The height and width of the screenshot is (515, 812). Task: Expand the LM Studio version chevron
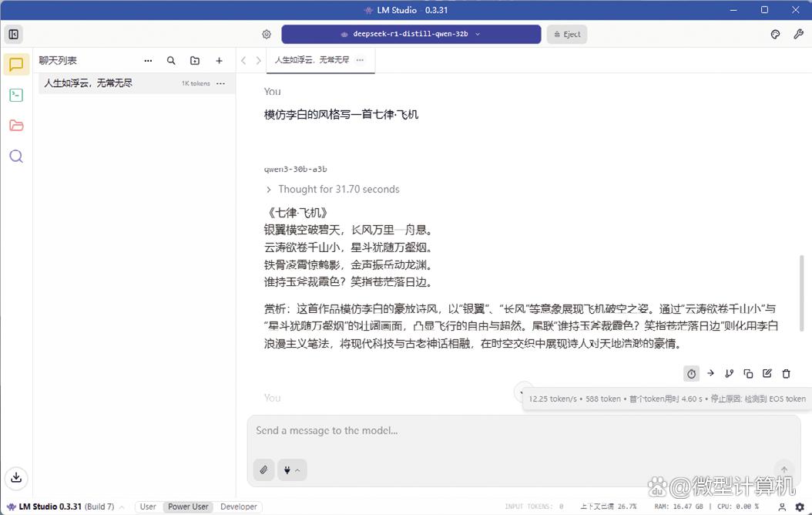pos(122,507)
